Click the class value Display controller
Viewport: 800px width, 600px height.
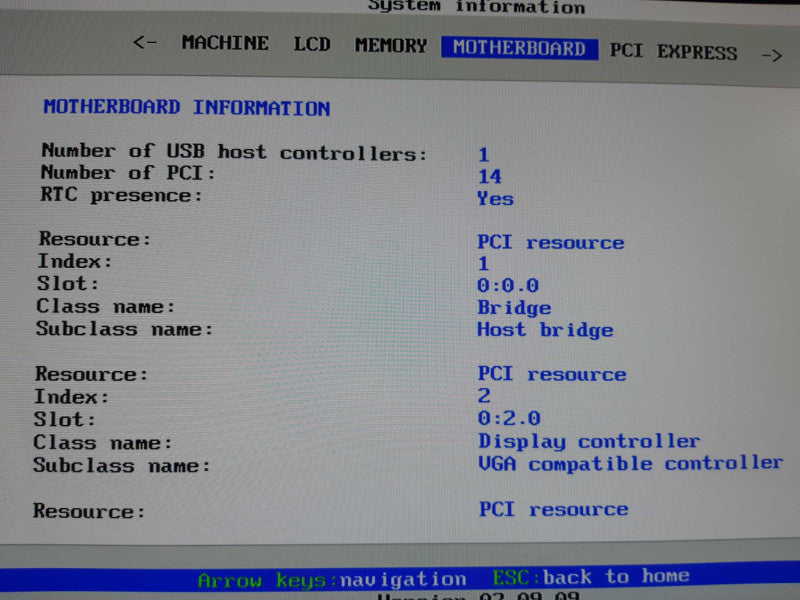pos(589,441)
